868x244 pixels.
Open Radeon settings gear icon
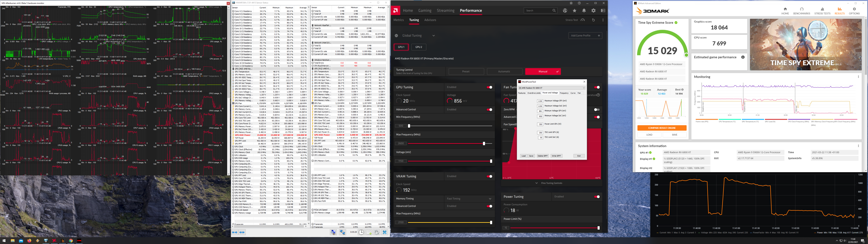click(593, 10)
